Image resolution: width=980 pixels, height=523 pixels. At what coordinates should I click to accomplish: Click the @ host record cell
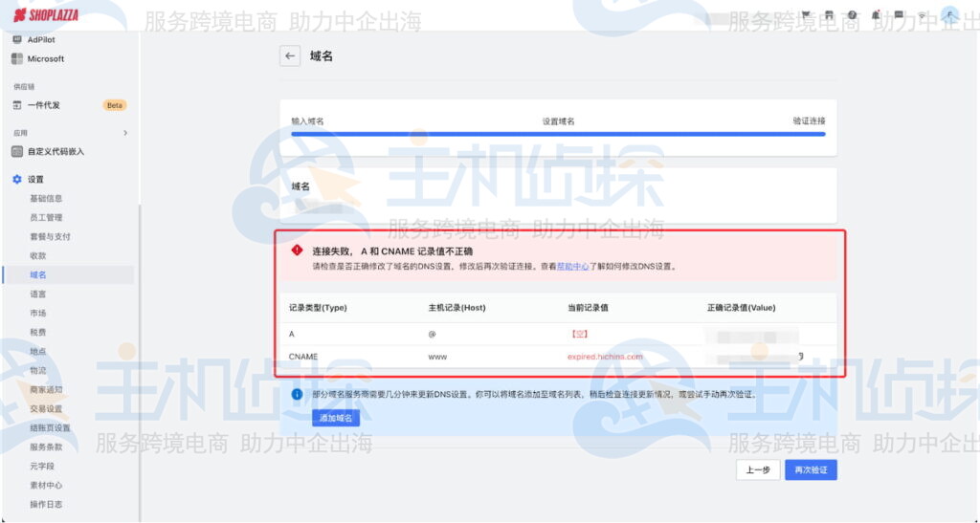point(432,335)
